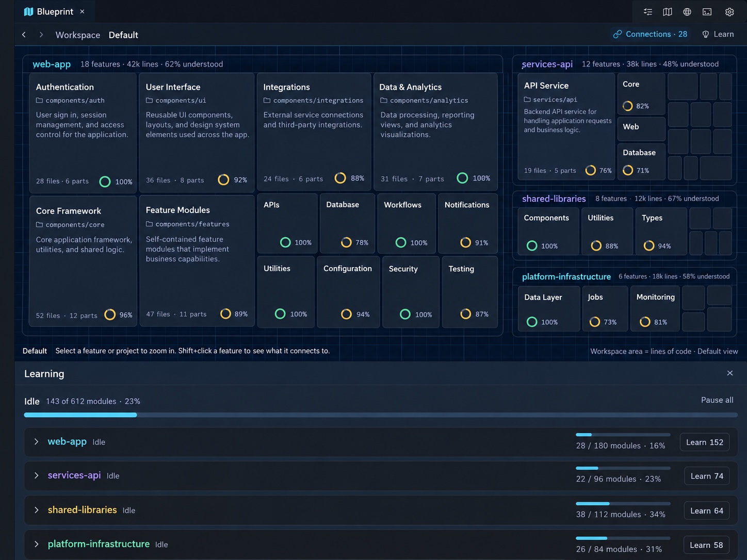Click the Blueprint logo icon in the tab
The height and width of the screenshot is (560, 747).
[28, 11]
